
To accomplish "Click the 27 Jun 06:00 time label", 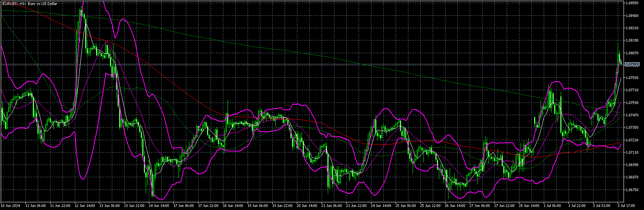I will 480,207.
